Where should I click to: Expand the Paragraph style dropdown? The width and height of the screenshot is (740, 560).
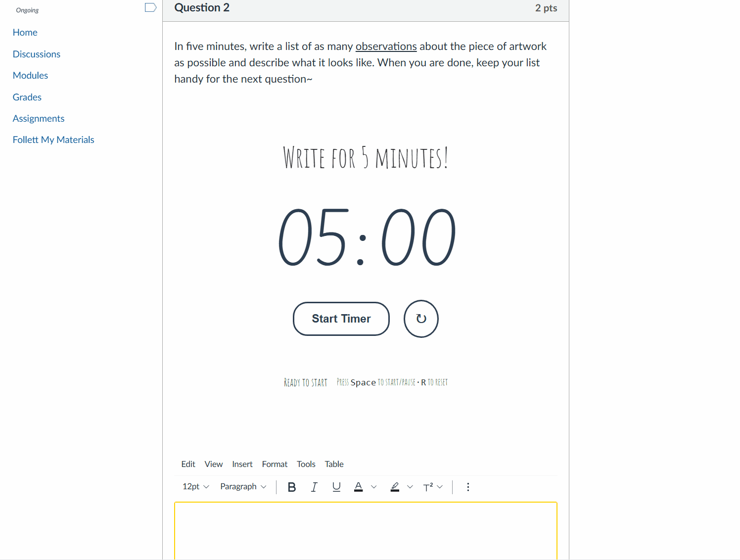click(243, 487)
